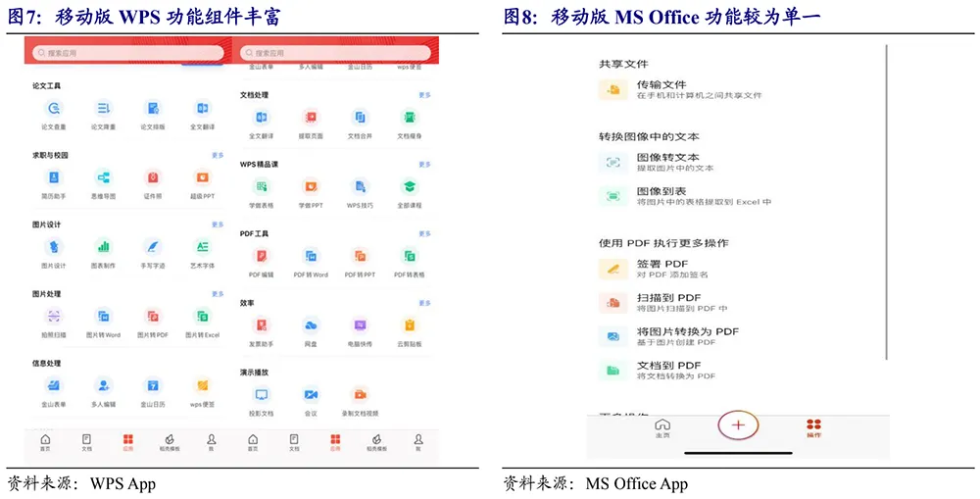Select the 思维导图 mind map icon

coord(103,177)
